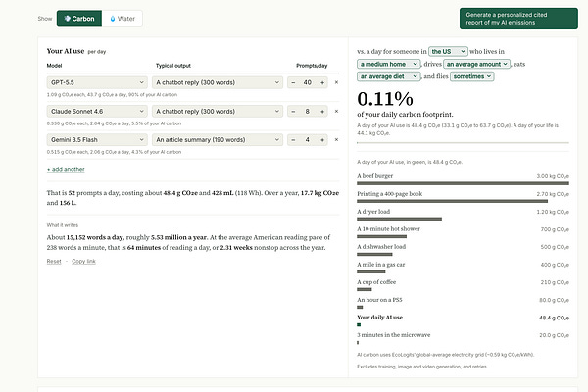Decrease Claude Sonnet 4.6 prompts per day
Screen dimensions: 588x392
pyautogui.click(x=293, y=111)
